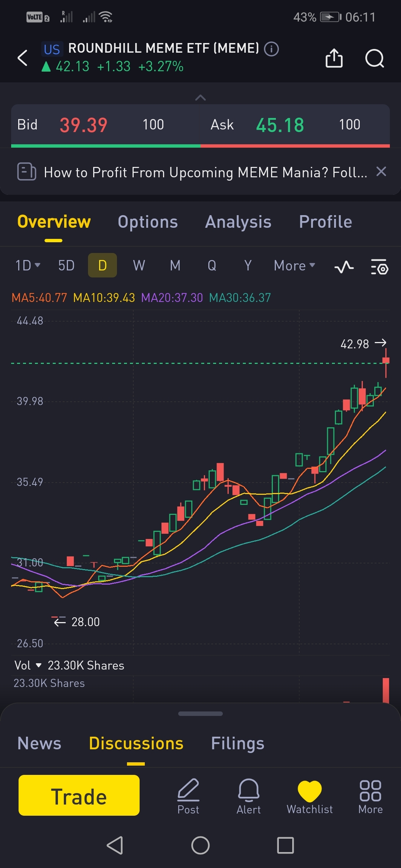401x868 pixels.
Task: Expand the More chart periods dropdown
Action: [x=294, y=266]
